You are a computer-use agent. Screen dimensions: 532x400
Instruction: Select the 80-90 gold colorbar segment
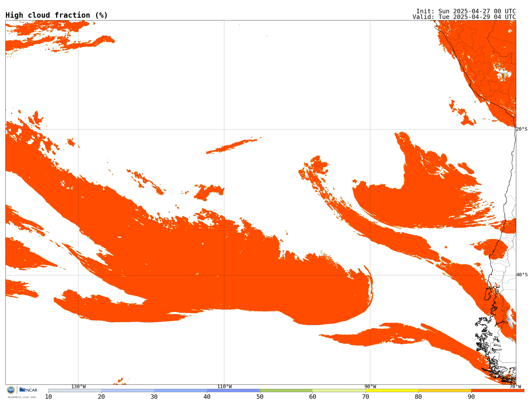445,391
